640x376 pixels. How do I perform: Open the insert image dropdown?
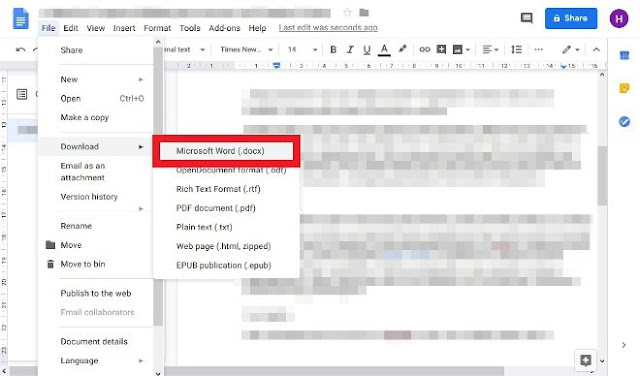[461, 50]
